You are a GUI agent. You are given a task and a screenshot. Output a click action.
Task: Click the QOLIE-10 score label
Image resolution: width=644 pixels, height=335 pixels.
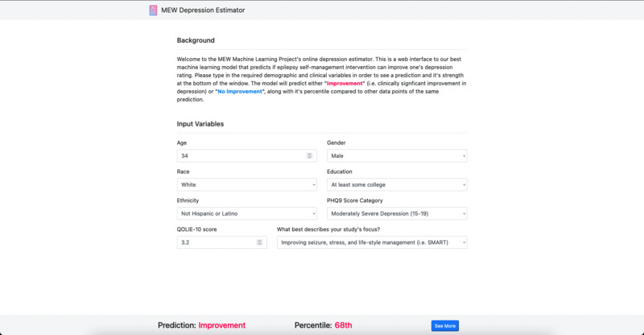(196, 229)
